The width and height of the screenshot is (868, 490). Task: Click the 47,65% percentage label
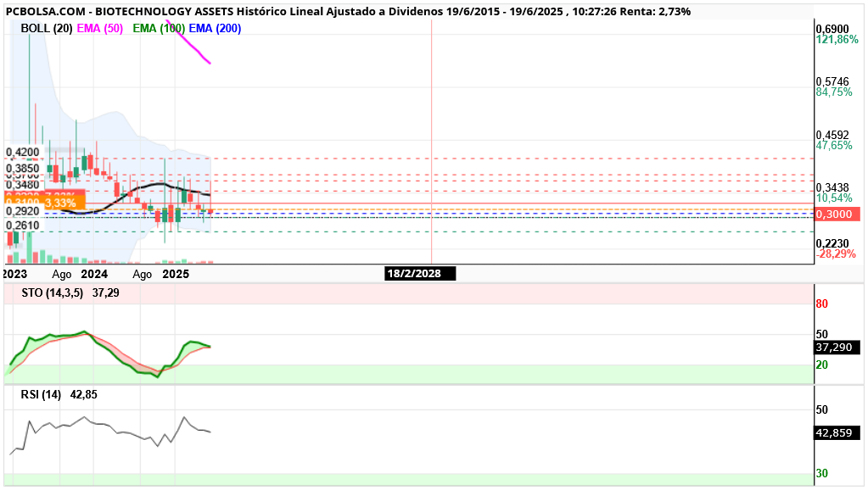tap(834, 145)
